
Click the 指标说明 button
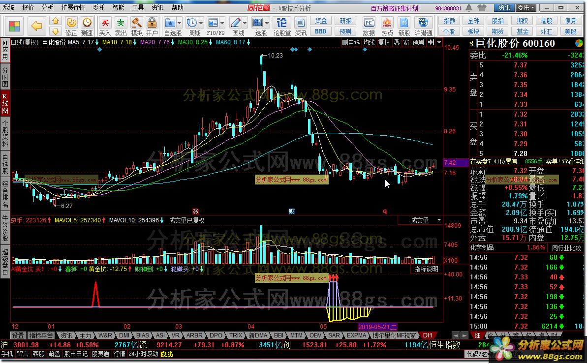tap(427, 269)
